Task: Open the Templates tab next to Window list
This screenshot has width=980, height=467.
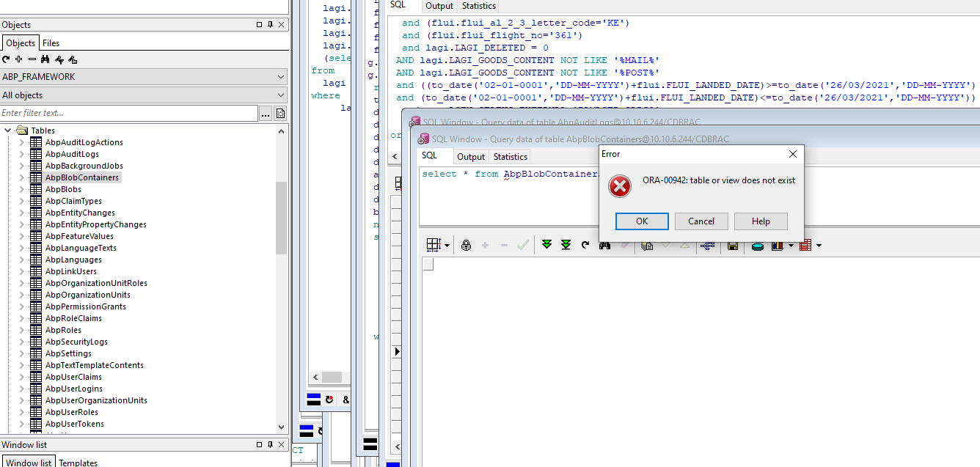Action: click(78, 463)
